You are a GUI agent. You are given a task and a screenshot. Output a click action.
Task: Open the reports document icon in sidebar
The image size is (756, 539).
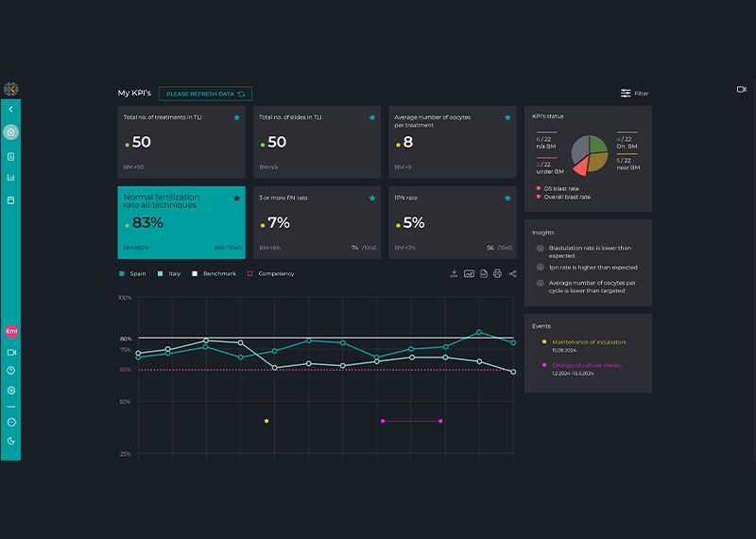coord(10,156)
